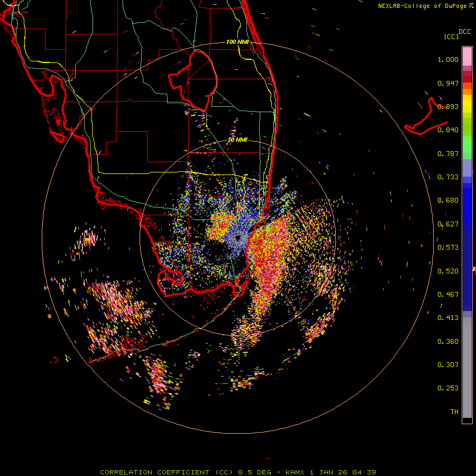Select the 1.000 scale value
Image resolution: width=476 pixels, height=476 pixels.
[x=448, y=59]
